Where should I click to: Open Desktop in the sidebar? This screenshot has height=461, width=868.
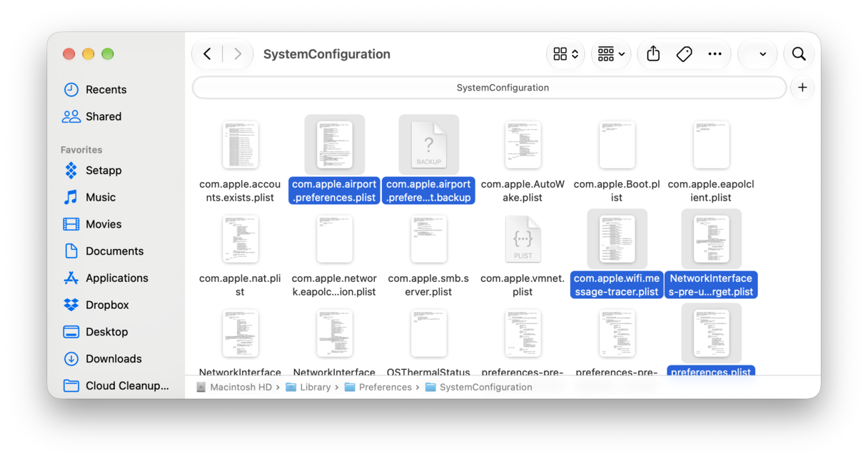pyautogui.click(x=106, y=332)
